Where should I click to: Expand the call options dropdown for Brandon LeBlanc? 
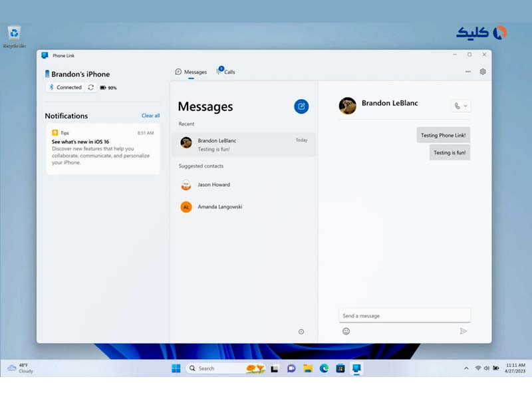coord(465,106)
